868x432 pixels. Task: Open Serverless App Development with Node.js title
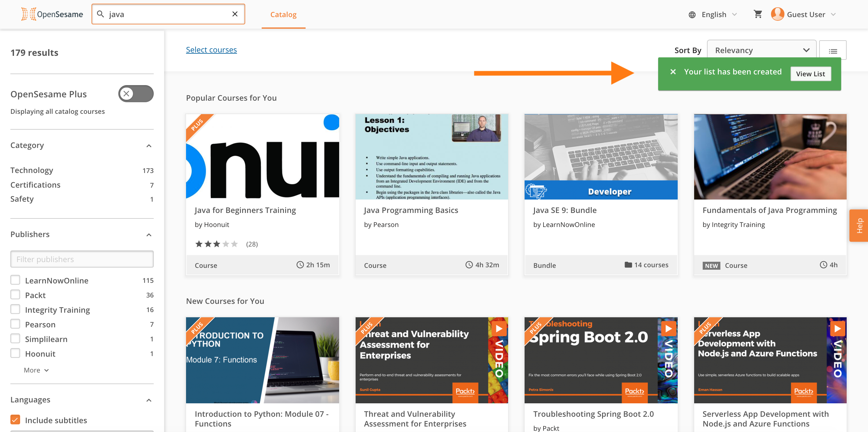[x=766, y=419]
